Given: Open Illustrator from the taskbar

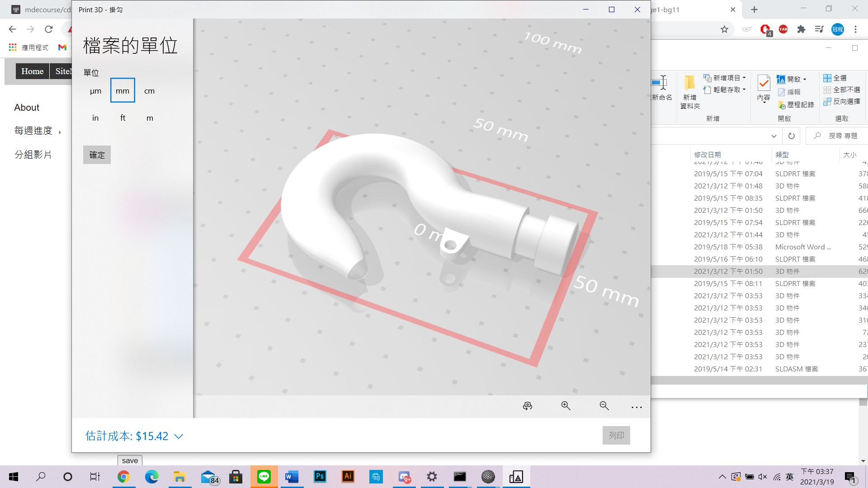Looking at the screenshot, I should click(348, 476).
